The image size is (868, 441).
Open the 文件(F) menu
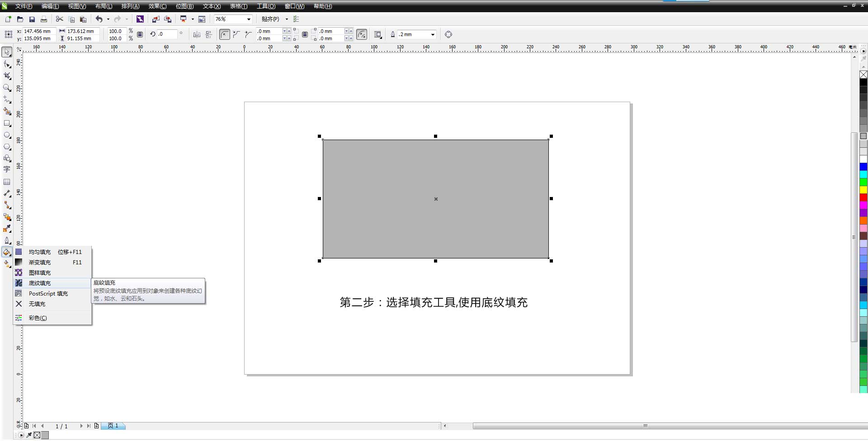pyautogui.click(x=24, y=6)
